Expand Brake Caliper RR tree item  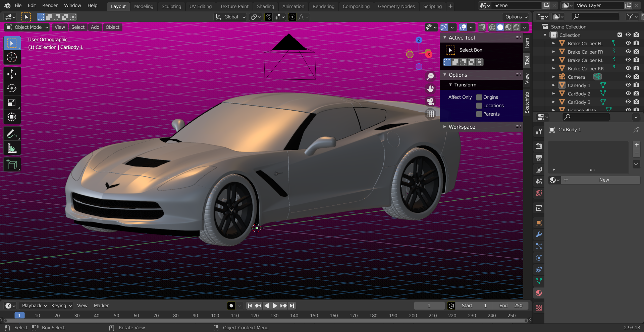click(553, 68)
